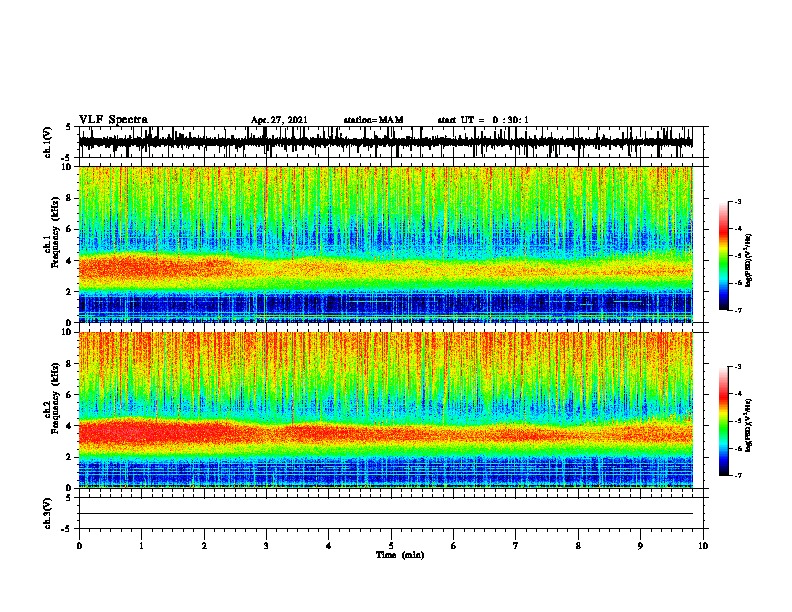792x612 pixels.
Task: Click the "station=MAM" label
Action: [x=373, y=120]
